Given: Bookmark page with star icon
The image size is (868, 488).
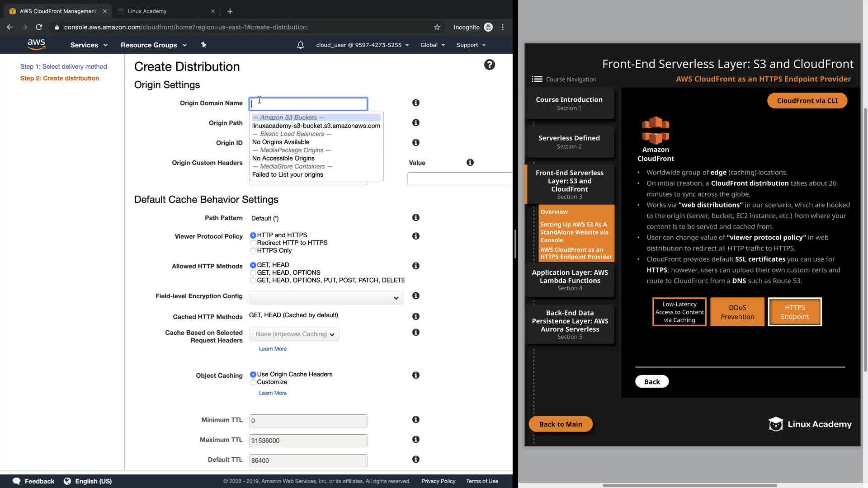Looking at the screenshot, I should (437, 27).
